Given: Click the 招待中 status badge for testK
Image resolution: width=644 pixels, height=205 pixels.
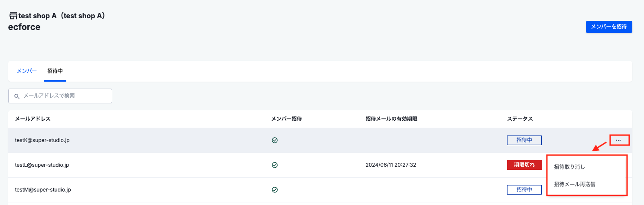Looking at the screenshot, I should coord(524,140).
